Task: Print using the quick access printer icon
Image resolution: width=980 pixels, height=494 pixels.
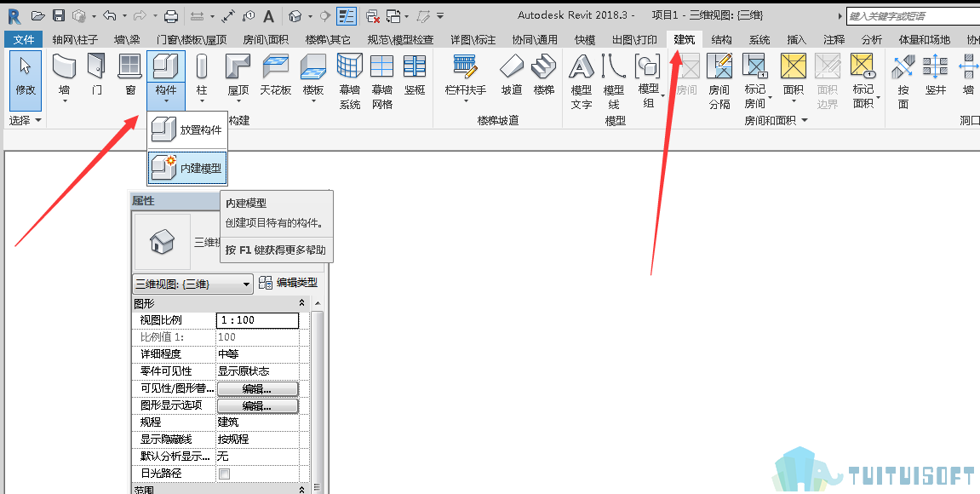Action: 171,15
